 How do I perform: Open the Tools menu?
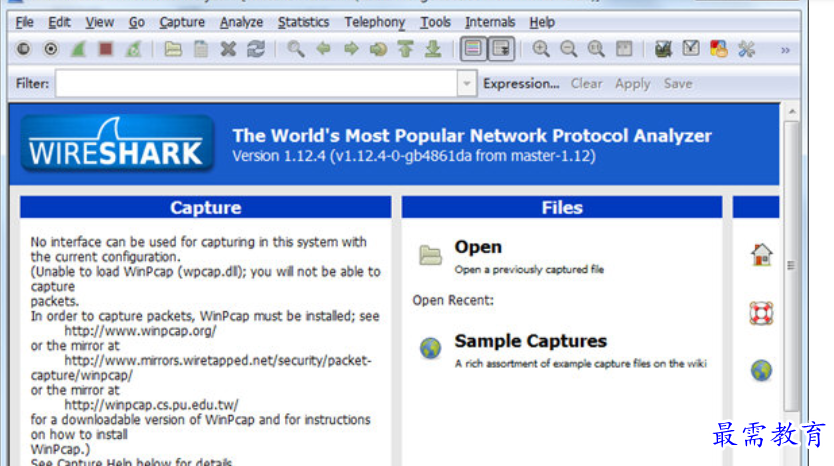435,22
